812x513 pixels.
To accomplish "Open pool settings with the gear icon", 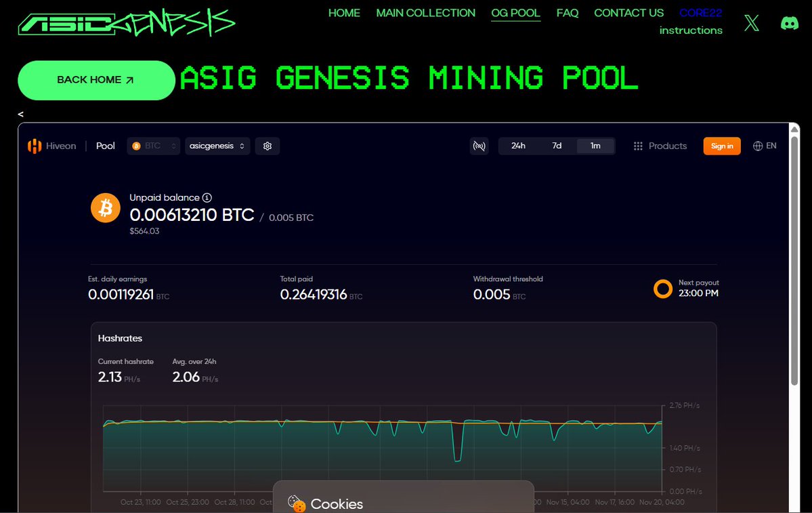I will click(267, 146).
